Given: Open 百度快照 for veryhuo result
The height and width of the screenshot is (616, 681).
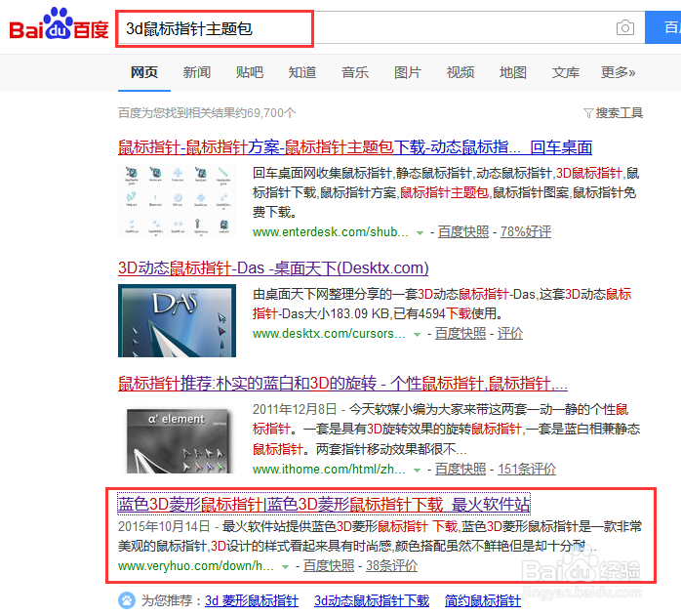Looking at the screenshot, I should 329,566.
